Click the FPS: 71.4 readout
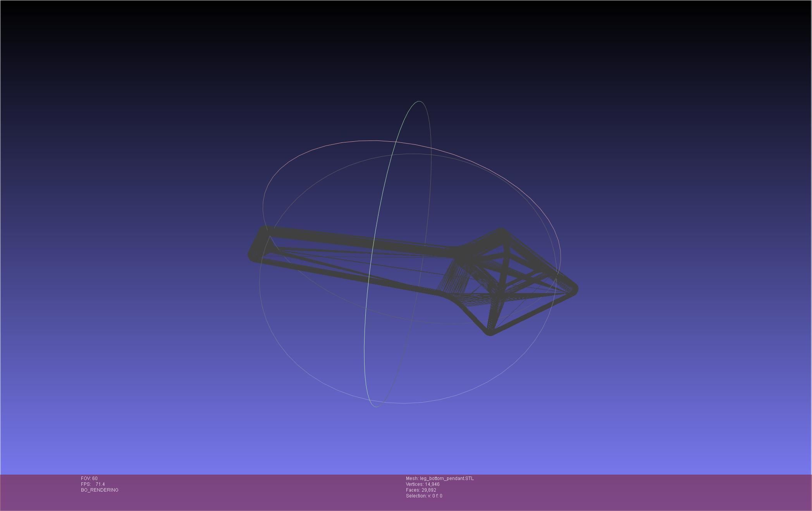The image size is (812, 511). tap(93, 484)
